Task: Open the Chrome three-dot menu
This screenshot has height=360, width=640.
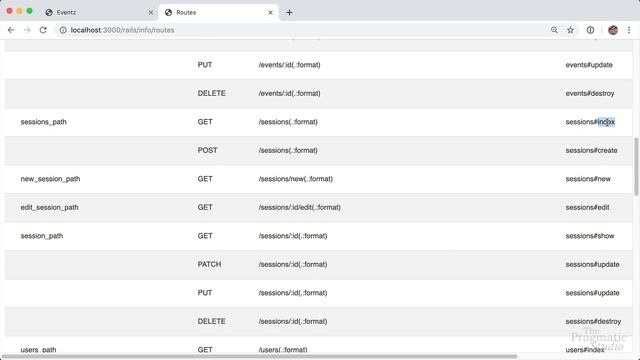Action: click(629, 30)
